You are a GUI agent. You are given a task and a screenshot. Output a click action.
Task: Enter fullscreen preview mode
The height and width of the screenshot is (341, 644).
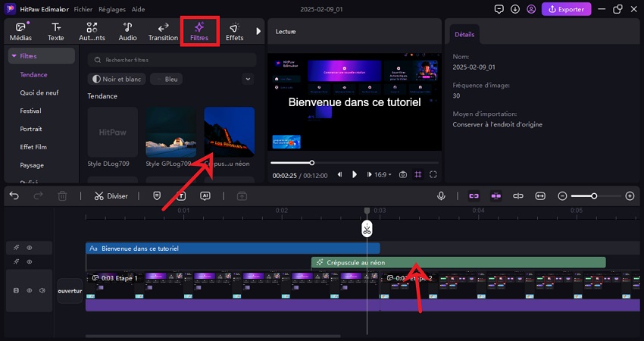point(433,174)
